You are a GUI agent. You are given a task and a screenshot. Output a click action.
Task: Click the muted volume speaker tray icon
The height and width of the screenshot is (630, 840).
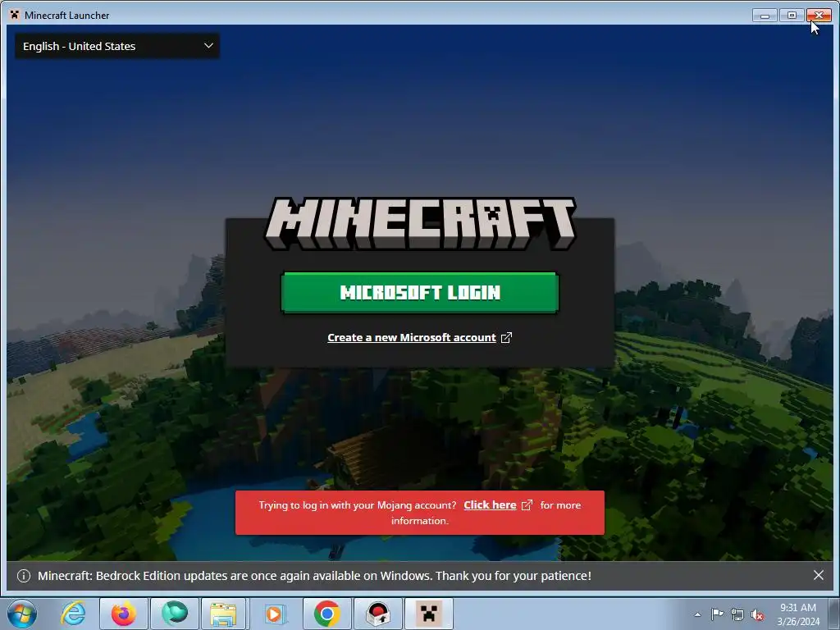(757, 614)
